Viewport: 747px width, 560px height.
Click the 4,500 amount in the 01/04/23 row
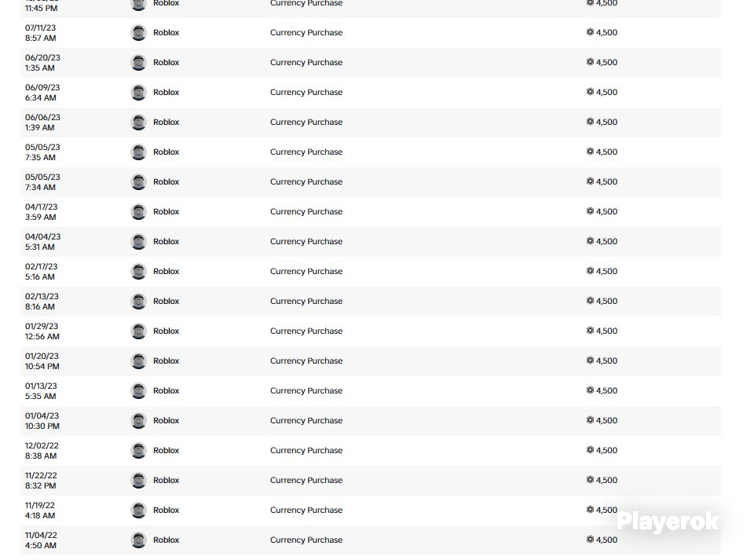click(606, 420)
